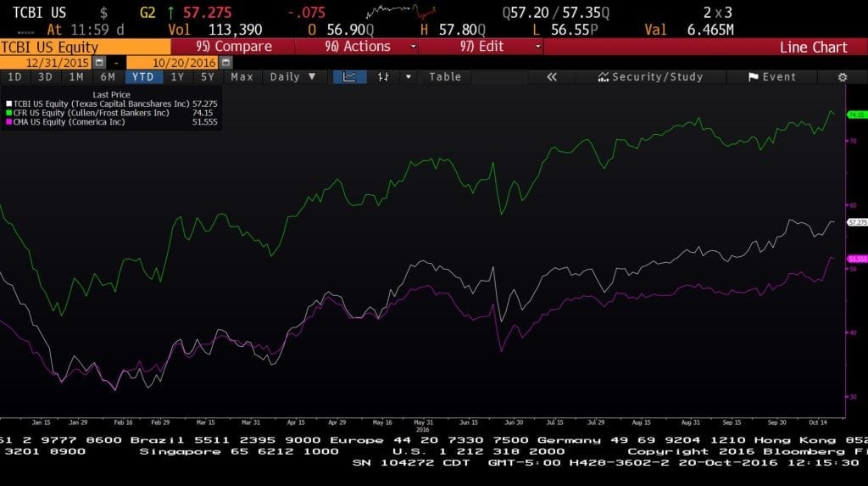Click the -.075 price change value
This screenshot has height=486, width=868.
pyautogui.click(x=306, y=12)
